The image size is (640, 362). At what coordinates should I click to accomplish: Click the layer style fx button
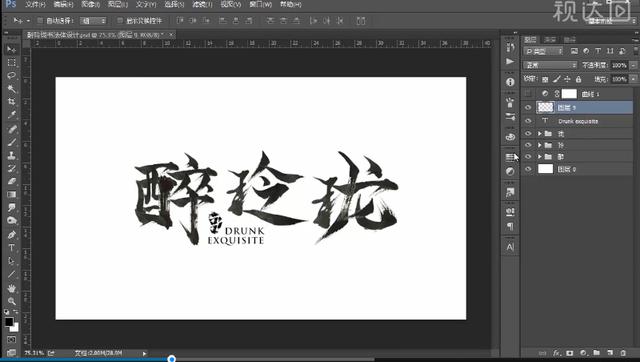pyautogui.click(x=556, y=353)
